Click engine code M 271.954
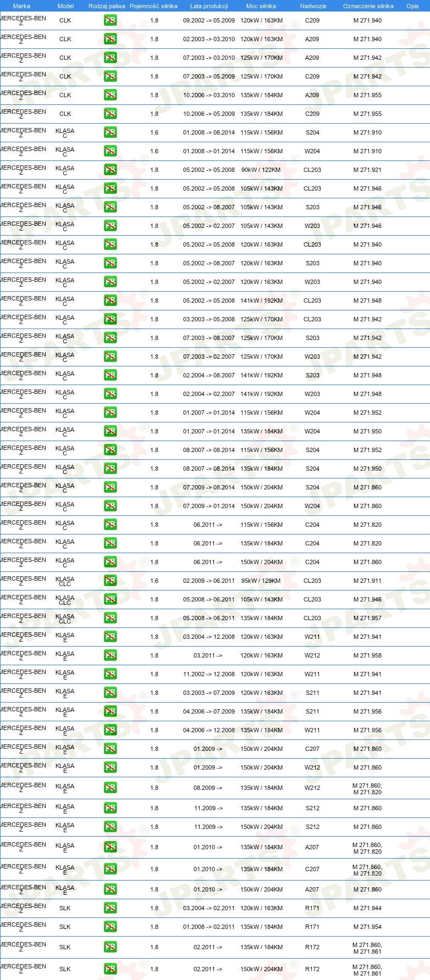Viewport: 430px width, 980px height. (x=367, y=927)
